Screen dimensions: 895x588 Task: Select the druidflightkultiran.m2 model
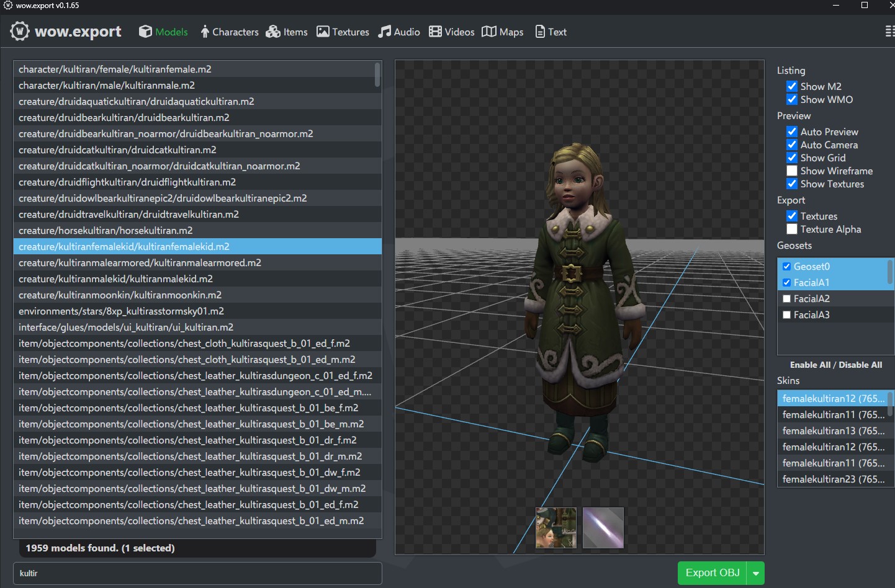(x=197, y=182)
